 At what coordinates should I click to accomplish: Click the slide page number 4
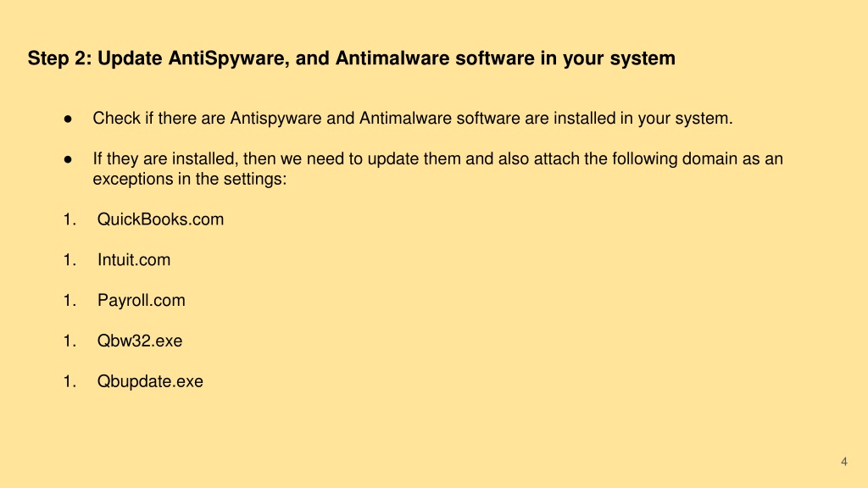(844, 462)
